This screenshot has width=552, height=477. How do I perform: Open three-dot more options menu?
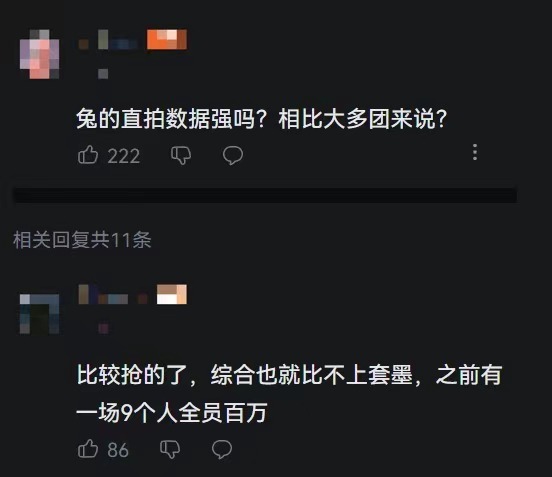coord(475,152)
